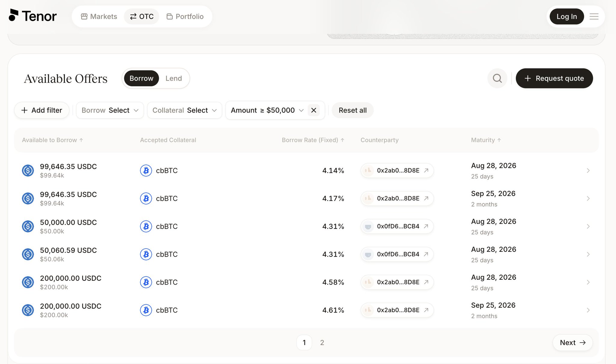Open external link arrow in 4.58% row counterparty
Viewport: 616px width, 364px height.
[x=426, y=282]
